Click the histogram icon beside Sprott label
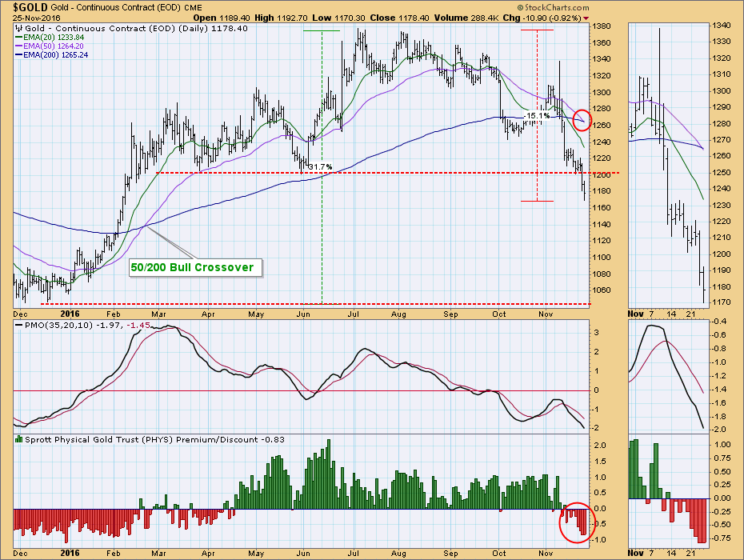The height and width of the screenshot is (560, 744). click(x=19, y=439)
